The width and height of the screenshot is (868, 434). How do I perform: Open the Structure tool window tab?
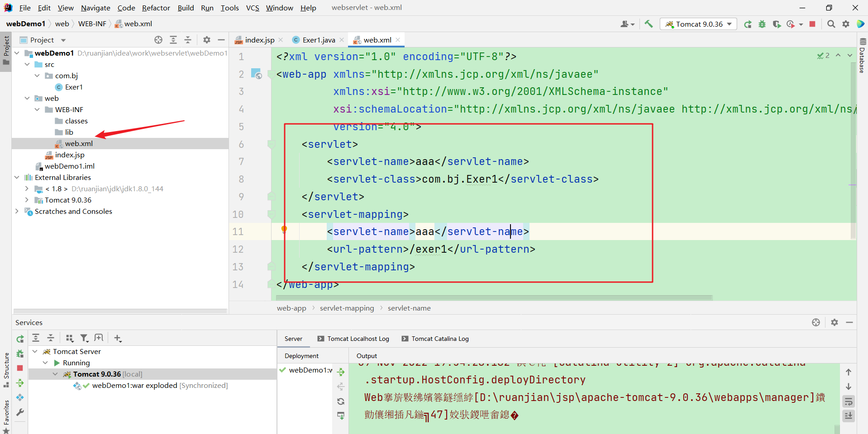pyautogui.click(x=6, y=369)
